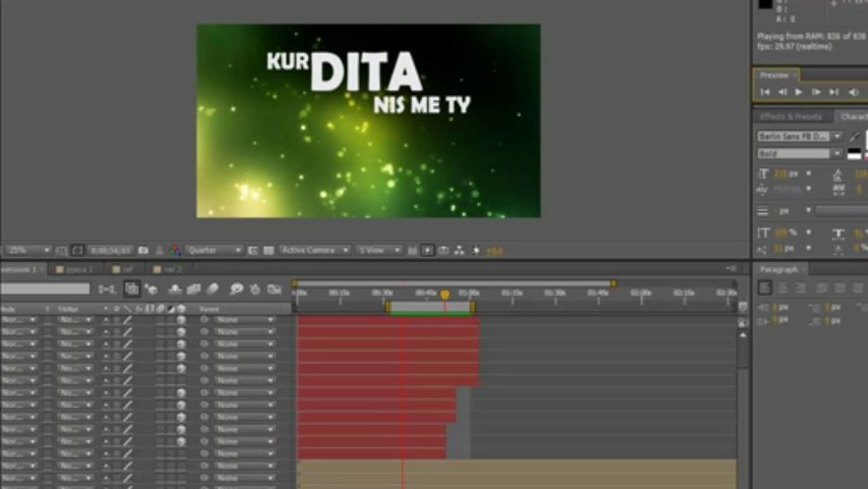Image resolution: width=868 pixels, height=489 pixels.
Task: Select the Character panel eyedropper
Action: [x=854, y=137]
